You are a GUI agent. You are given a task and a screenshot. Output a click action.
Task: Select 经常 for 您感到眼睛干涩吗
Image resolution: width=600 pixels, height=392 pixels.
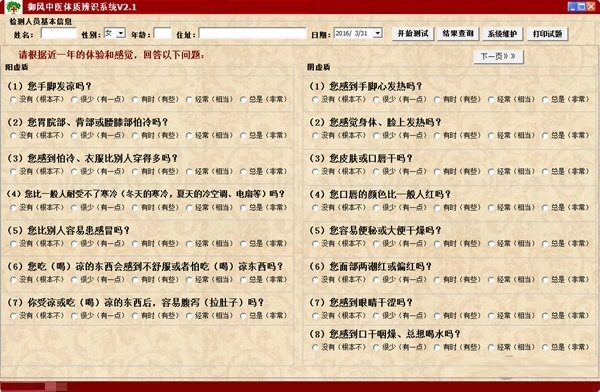(x=491, y=316)
